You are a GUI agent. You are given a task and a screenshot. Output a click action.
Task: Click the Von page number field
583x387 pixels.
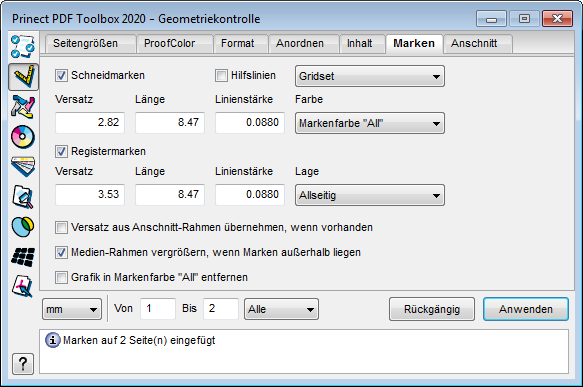(158, 309)
